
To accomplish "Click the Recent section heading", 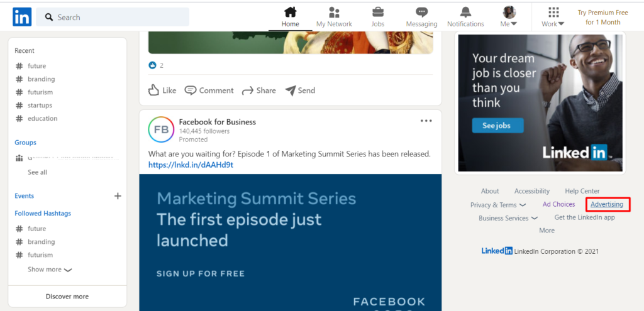I will tap(25, 51).
